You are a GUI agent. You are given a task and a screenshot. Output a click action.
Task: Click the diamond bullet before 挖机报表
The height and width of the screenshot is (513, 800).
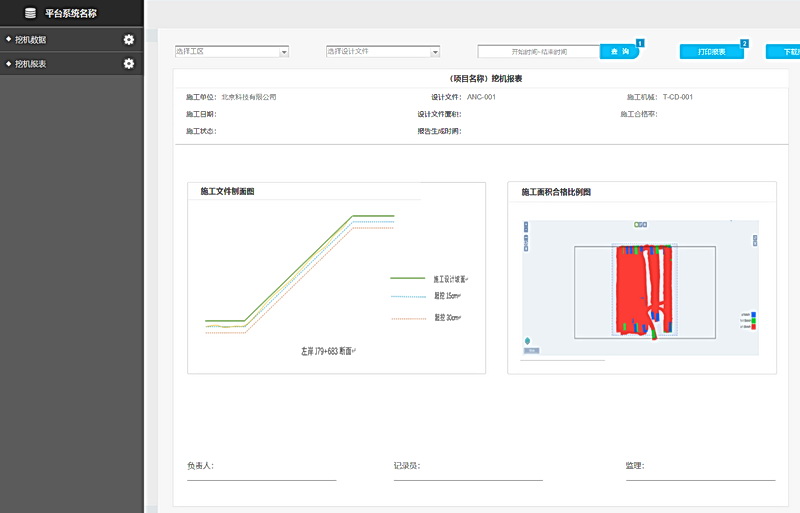click(x=8, y=64)
